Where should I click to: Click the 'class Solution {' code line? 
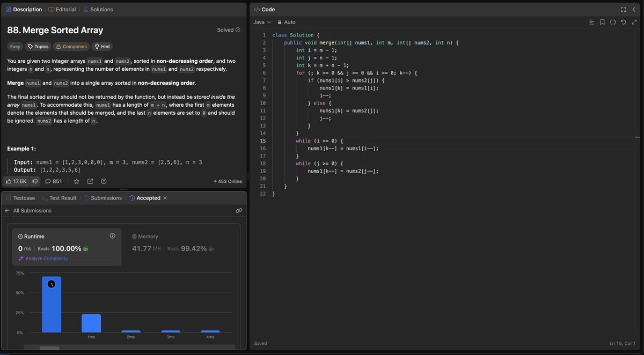296,35
